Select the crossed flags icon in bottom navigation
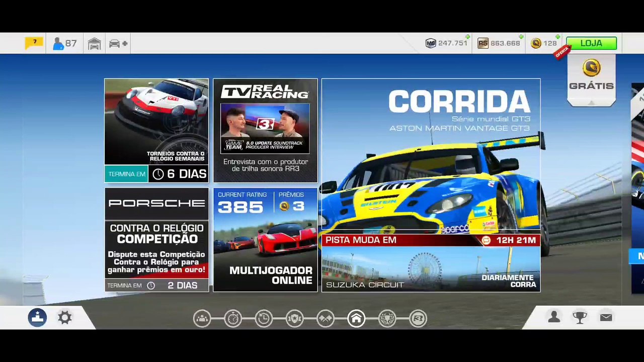 pyautogui.click(x=326, y=318)
